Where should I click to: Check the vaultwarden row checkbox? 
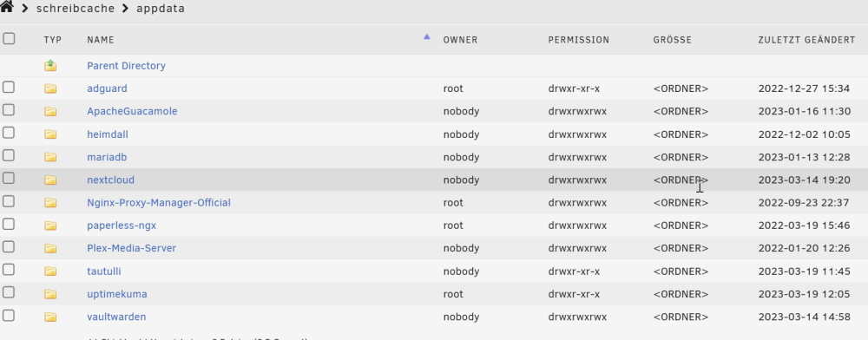(9, 315)
